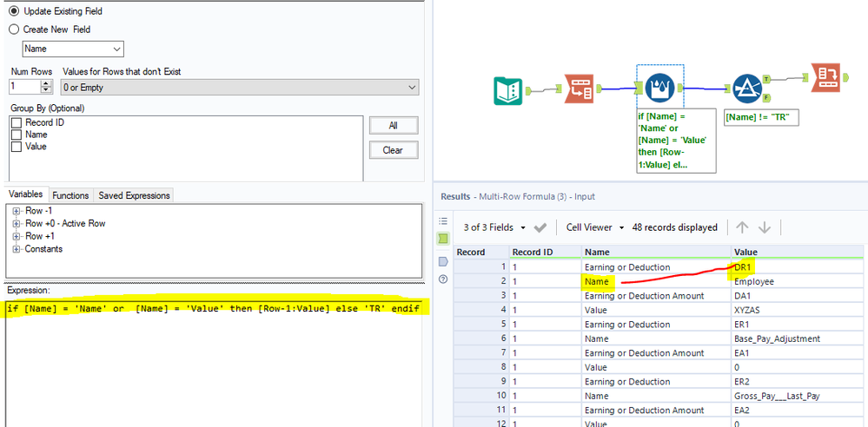
Task: Select the 'Base_Pay_Adjustment' cell
Action: tap(797, 338)
